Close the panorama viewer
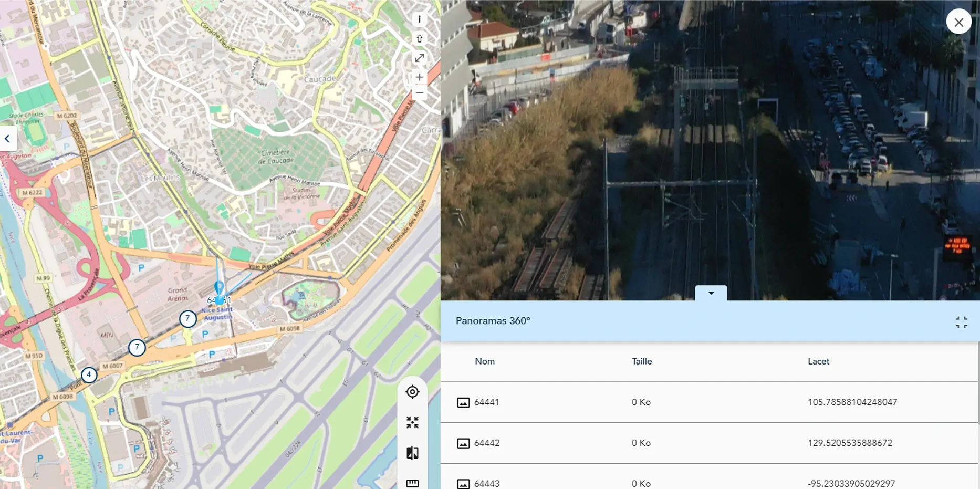980x489 pixels. (x=958, y=22)
